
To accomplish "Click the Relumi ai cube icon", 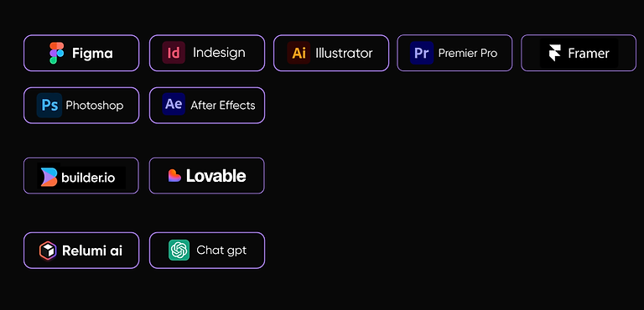I will pyautogui.click(x=48, y=251).
